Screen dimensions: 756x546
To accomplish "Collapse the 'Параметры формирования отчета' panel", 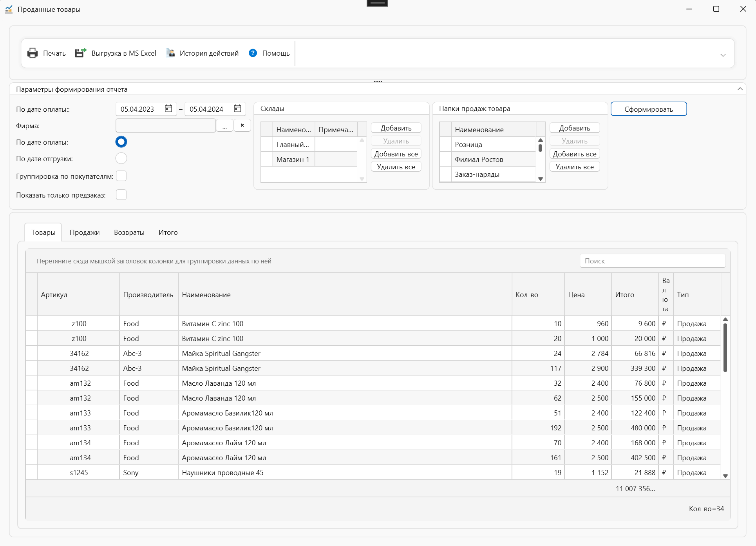I will coord(740,89).
